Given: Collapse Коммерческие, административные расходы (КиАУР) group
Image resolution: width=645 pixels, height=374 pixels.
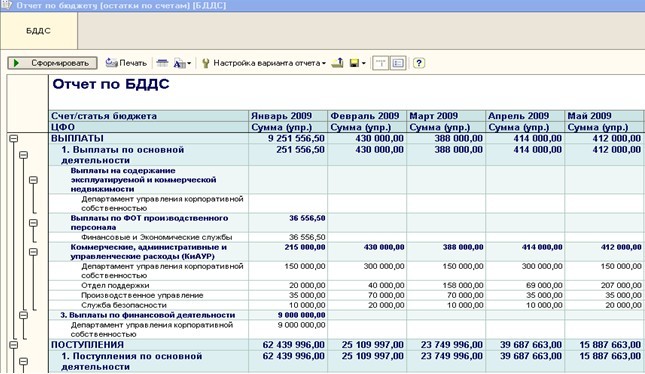Looking at the screenshot, I should pyautogui.click(x=33, y=252).
